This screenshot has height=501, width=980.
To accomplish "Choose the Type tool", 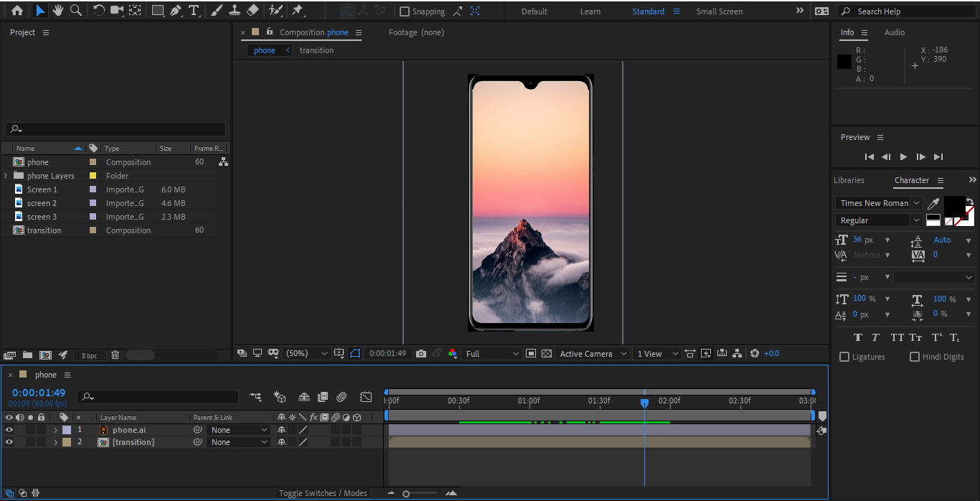I will click(x=194, y=11).
